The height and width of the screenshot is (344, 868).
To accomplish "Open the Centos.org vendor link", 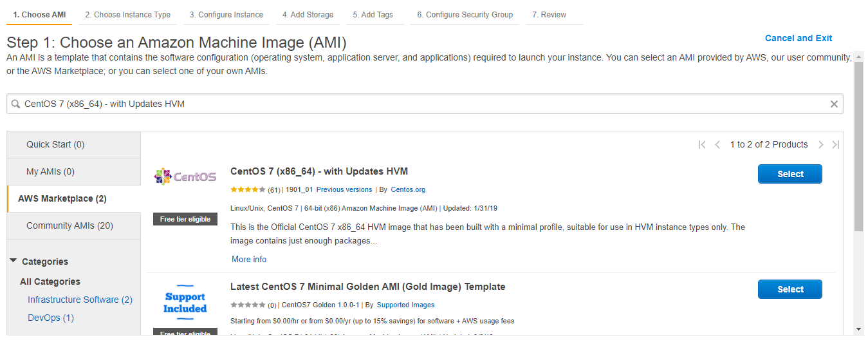I will pyautogui.click(x=408, y=189).
